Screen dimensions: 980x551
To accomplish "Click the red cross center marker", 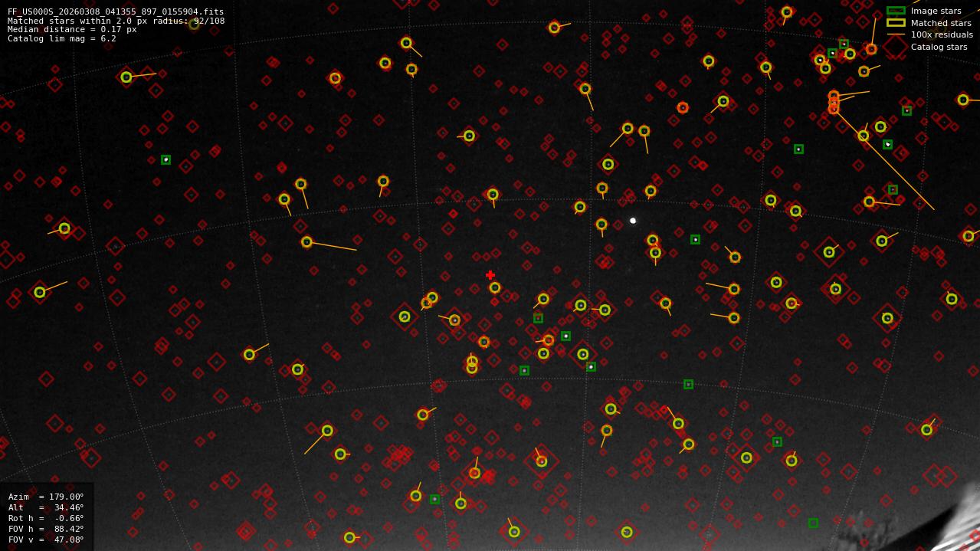I will click(490, 275).
